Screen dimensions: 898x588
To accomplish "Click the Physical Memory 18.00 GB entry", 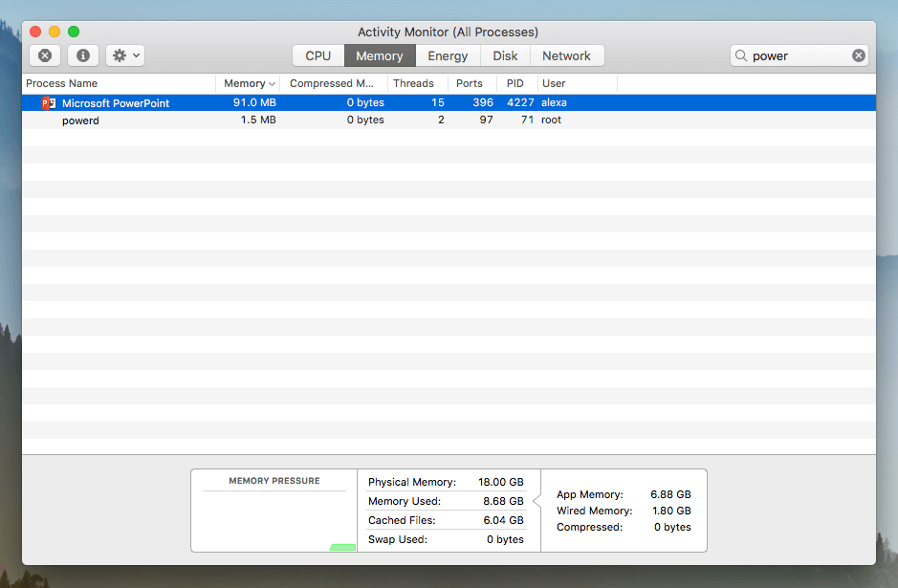I will (x=446, y=482).
